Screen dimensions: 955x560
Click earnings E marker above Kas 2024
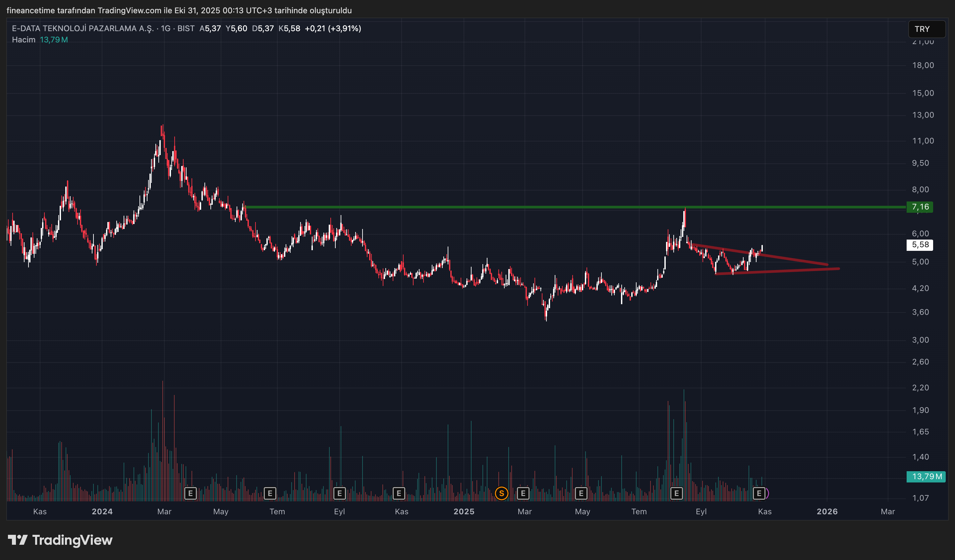pyautogui.click(x=399, y=493)
